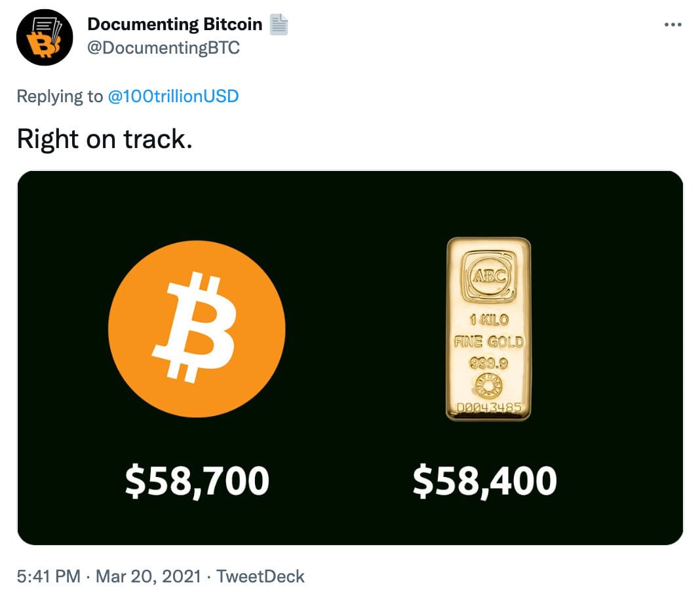The image size is (700, 604).
Task: Click the 999.9 purity marking
Action: (x=488, y=363)
